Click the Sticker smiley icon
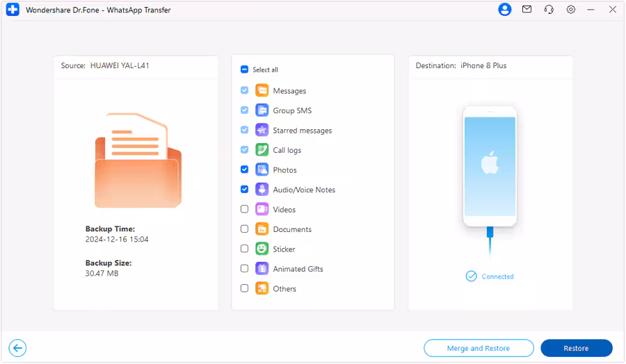626x364 pixels. [262, 249]
